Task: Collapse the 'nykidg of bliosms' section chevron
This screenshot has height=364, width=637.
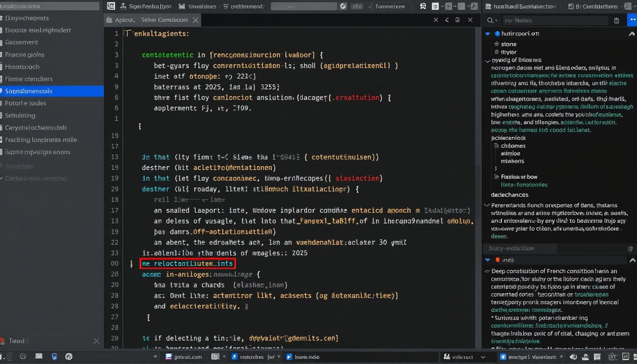Action: click(x=488, y=61)
